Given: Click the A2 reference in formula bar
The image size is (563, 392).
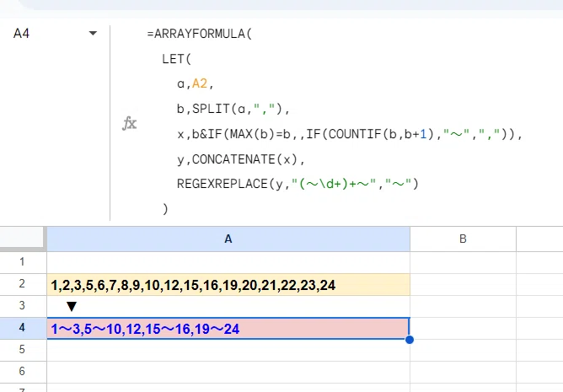Looking at the screenshot, I should coord(200,83).
